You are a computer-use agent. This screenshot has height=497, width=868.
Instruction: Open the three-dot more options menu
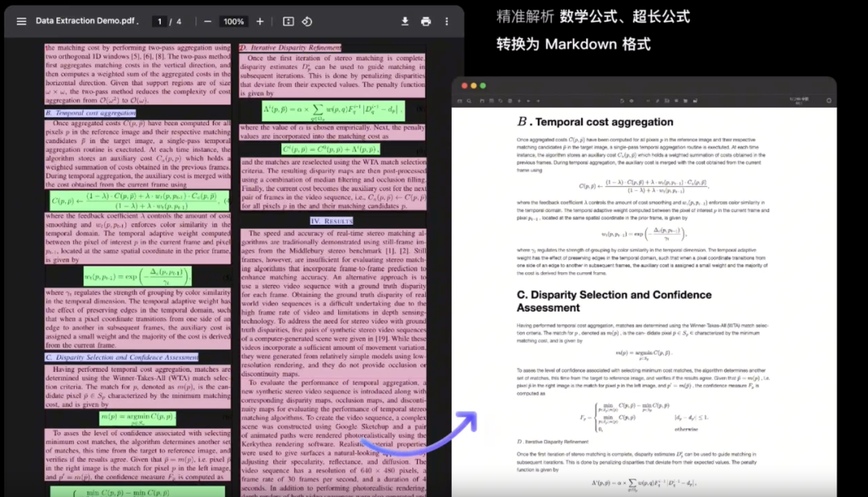[446, 21]
